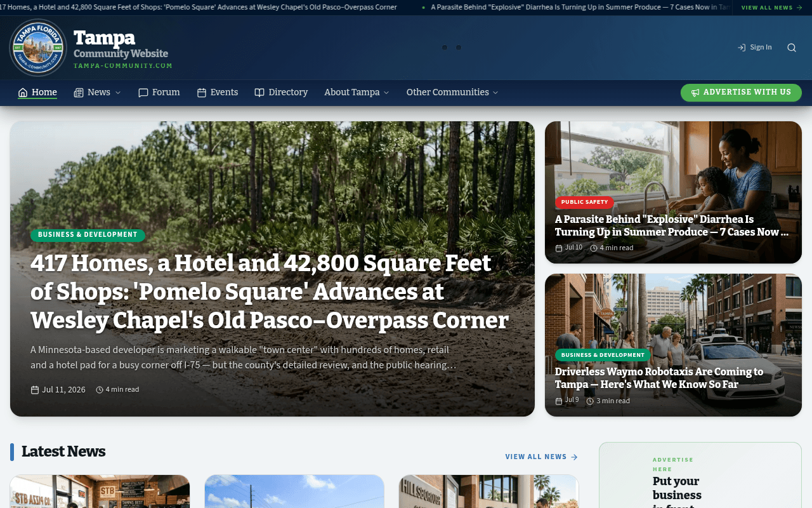Click the Events calendar icon

202,93
